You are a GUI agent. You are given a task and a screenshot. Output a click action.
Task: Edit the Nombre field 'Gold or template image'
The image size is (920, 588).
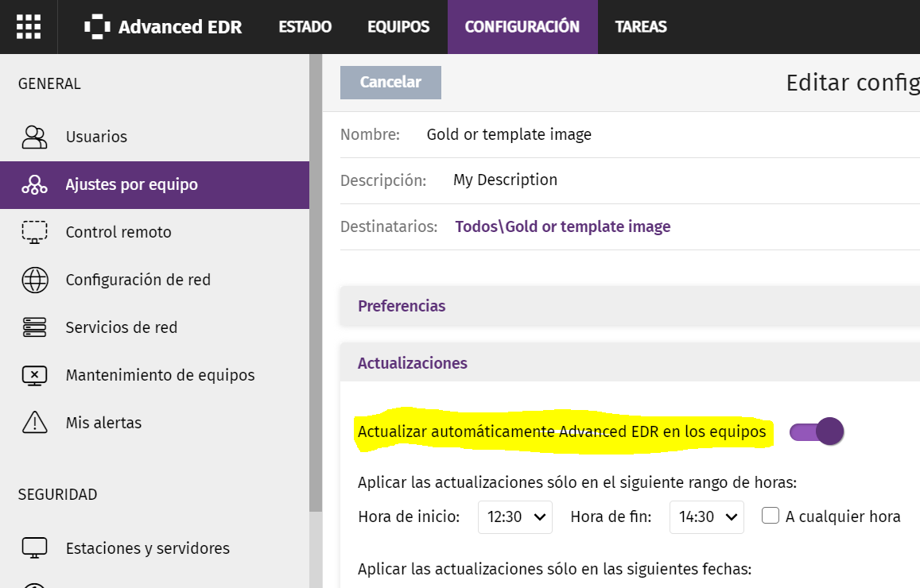coord(509,135)
